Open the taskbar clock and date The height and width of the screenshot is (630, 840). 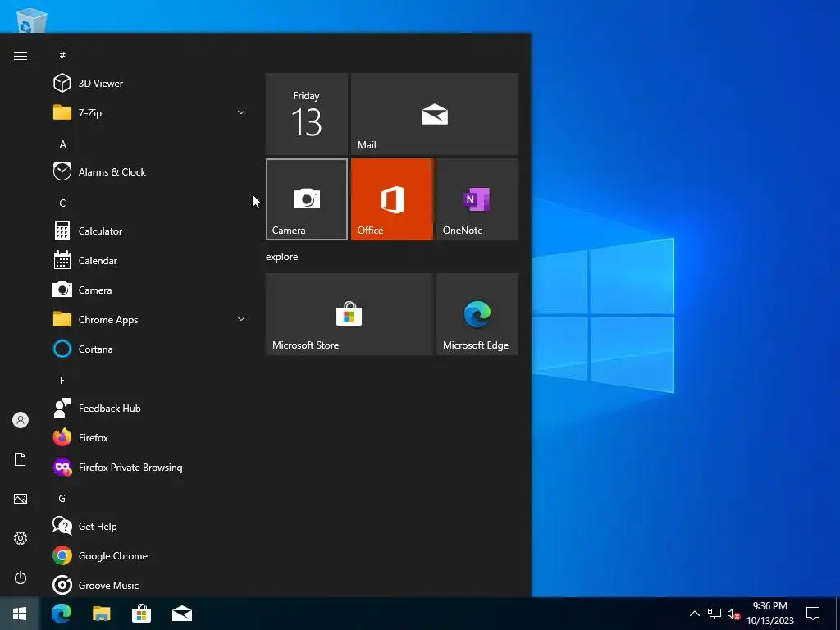click(x=770, y=614)
